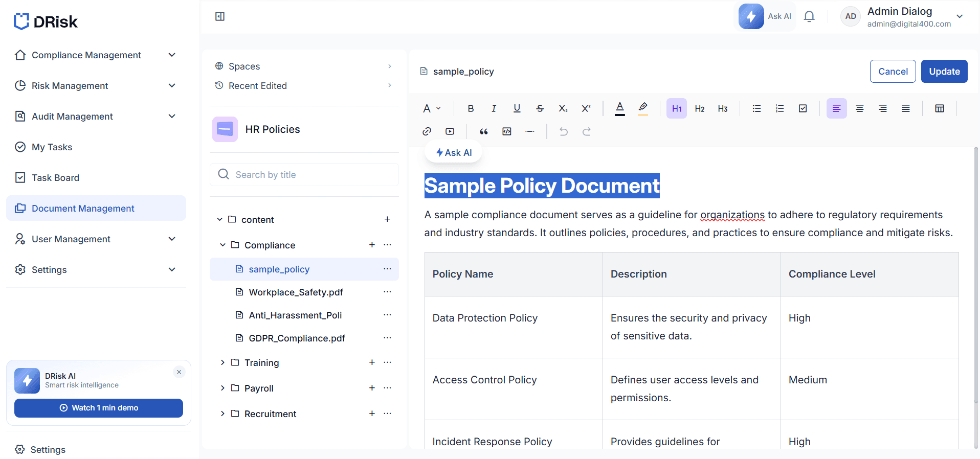Expand the Training folder

[222, 362]
